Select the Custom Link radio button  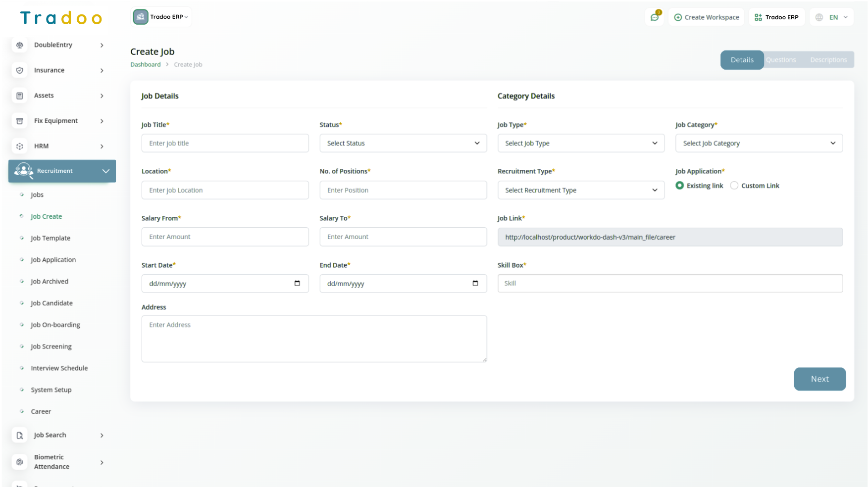click(734, 186)
